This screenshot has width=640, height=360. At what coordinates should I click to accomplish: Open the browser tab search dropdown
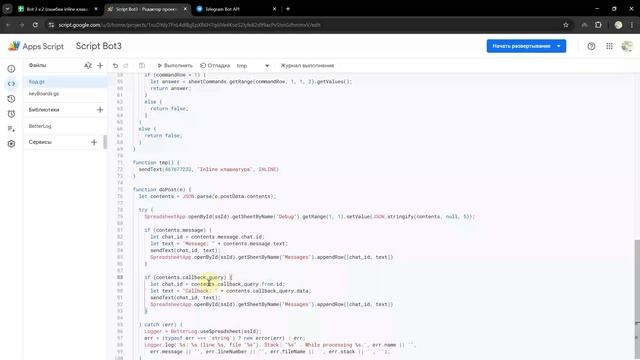[x=7, y=9]
